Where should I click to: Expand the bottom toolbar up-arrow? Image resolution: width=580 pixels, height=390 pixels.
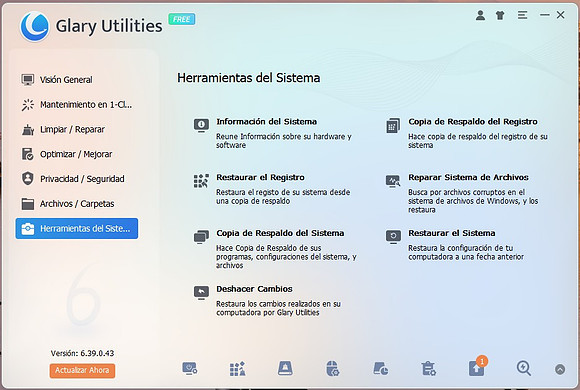click(560, 369)
